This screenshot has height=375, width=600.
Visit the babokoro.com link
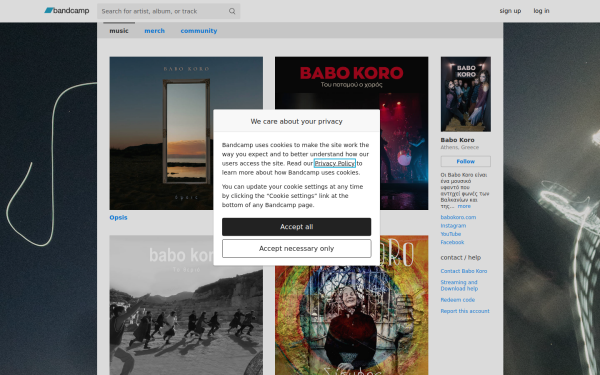point(458,217)
